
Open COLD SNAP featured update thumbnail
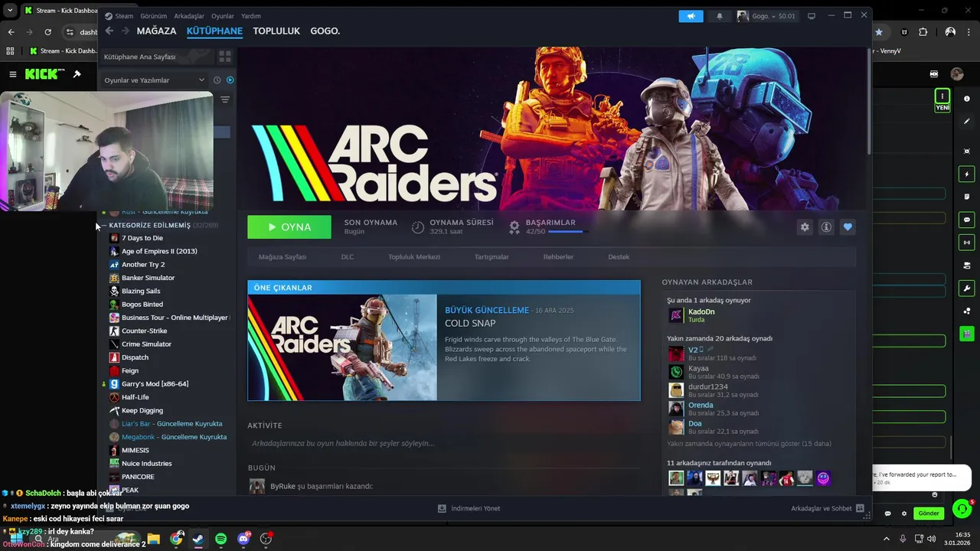point(342,347)
